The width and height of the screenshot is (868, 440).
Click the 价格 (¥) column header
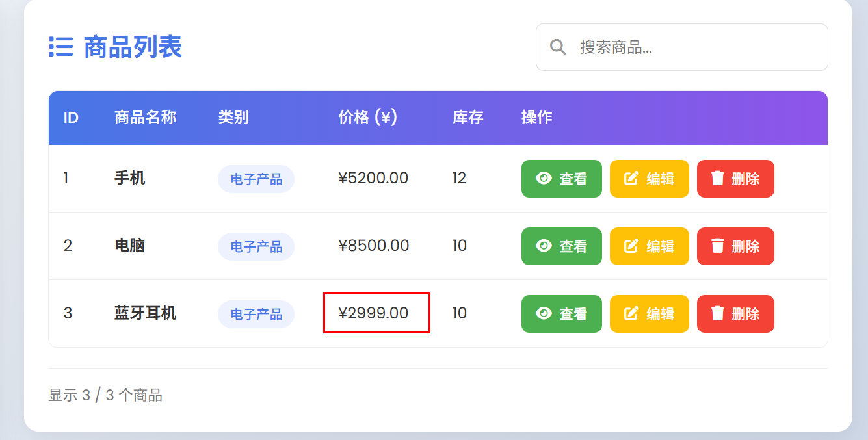pos(367,118)
